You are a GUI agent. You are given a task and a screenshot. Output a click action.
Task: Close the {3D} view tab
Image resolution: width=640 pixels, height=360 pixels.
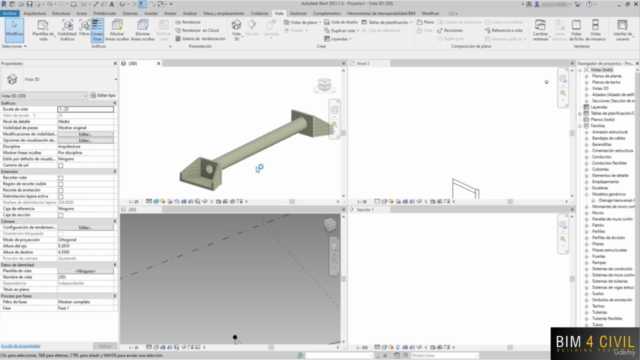(159, 64)
